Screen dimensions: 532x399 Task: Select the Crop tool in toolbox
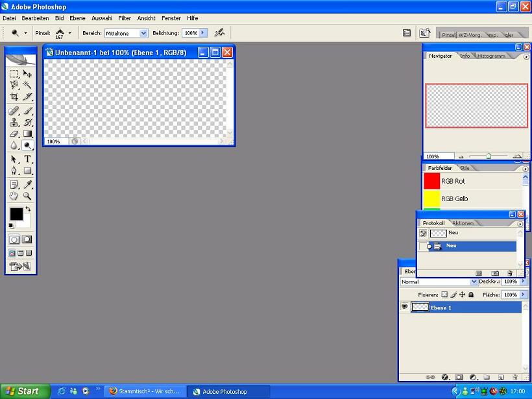[14, 97]
